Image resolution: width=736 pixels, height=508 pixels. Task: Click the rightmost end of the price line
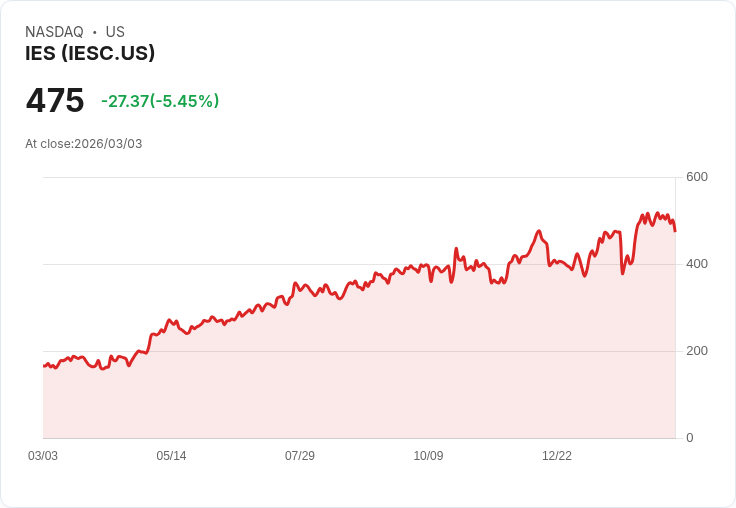tap(675, 231)
